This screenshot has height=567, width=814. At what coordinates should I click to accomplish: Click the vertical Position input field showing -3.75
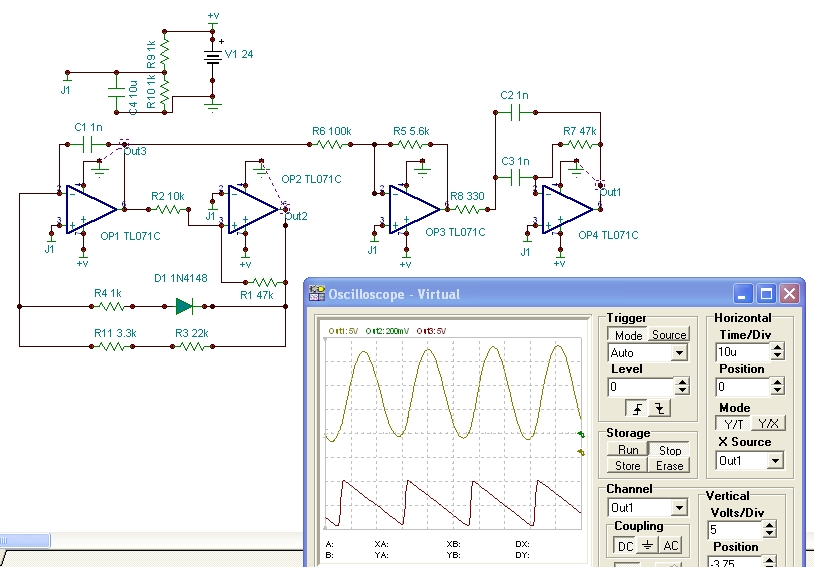(735, 561)
